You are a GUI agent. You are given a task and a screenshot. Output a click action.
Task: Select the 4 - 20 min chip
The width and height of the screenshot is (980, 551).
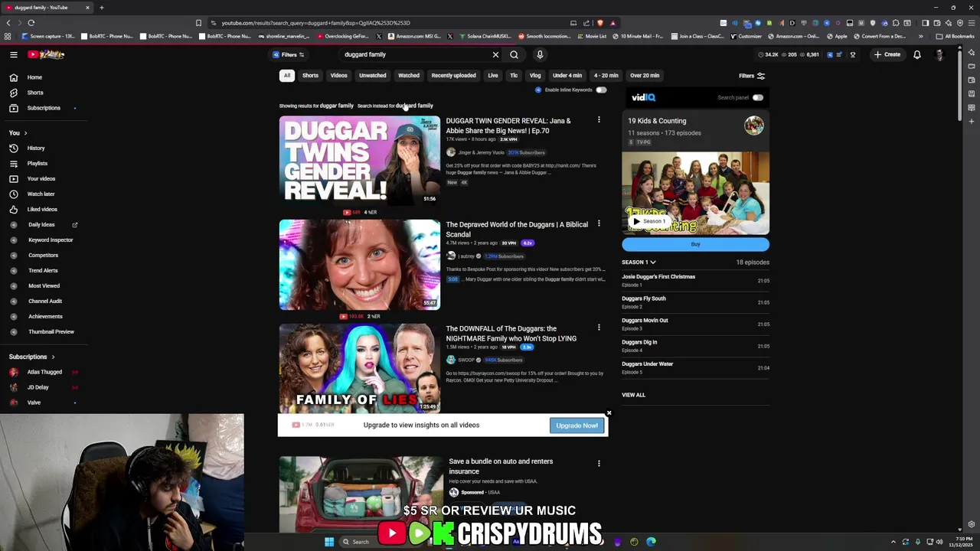coord(606,76)
